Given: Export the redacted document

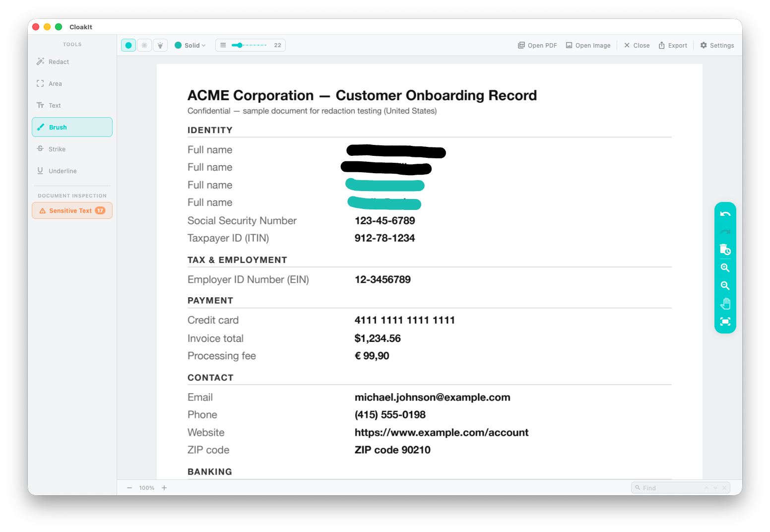Looking at the screenshot, I should tap(673, 45).
